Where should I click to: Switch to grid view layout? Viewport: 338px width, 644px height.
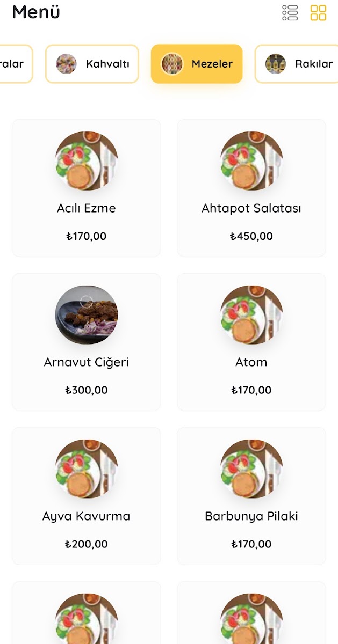[x=318, y=13]
